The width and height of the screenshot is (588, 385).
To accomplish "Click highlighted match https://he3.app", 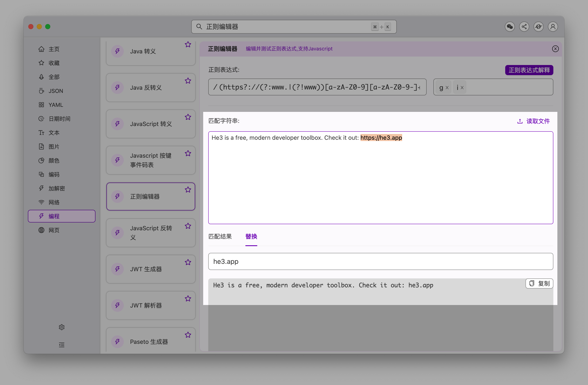I will 381,138.
